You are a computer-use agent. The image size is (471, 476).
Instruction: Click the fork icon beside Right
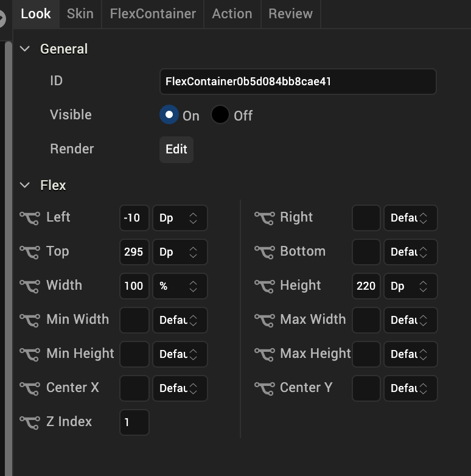point(264,217)
